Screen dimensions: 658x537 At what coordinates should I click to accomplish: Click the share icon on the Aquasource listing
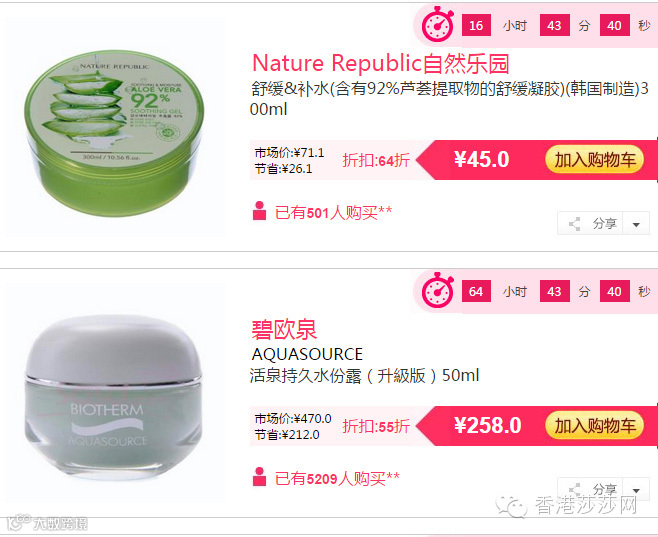574,488
